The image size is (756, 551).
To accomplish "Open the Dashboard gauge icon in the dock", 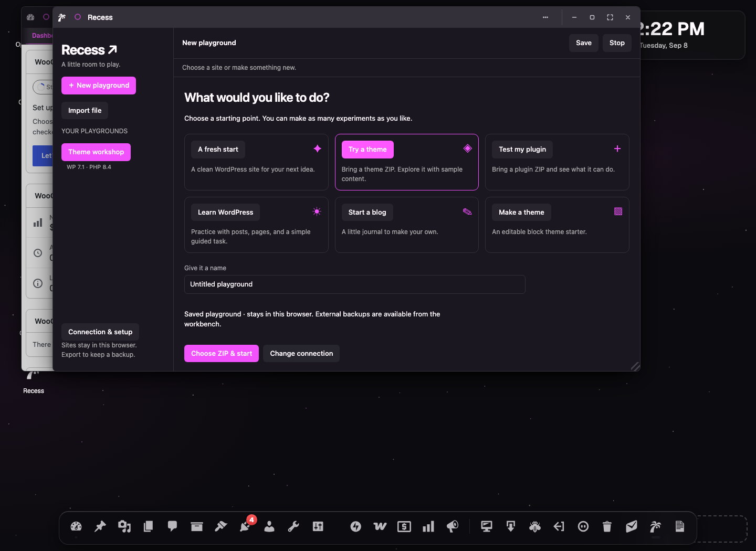I will [76, 526].
